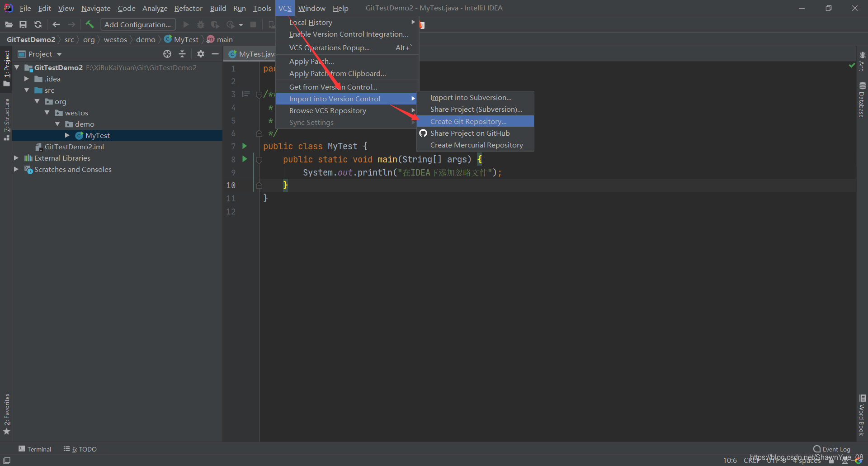The width and height of the screenshot is (868, 466).
Task: Collapse the GitTestDemo2 root node
Action: (17, 67)
